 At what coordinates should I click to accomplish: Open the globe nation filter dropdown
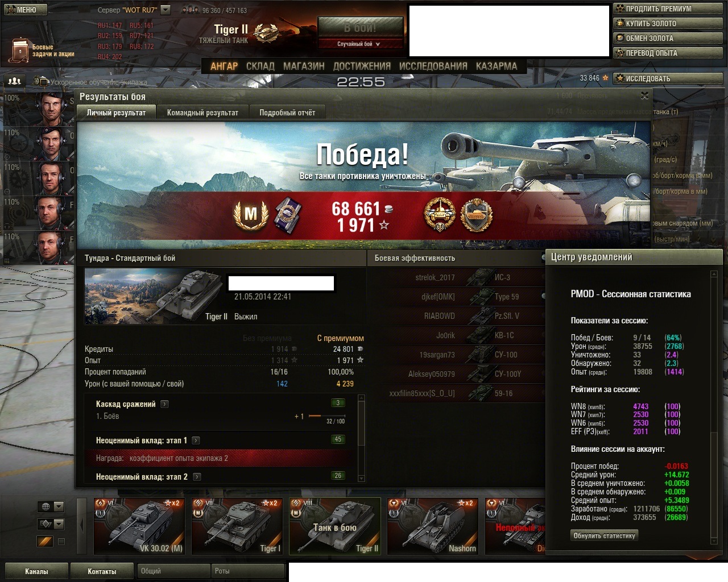click(51, 506)
